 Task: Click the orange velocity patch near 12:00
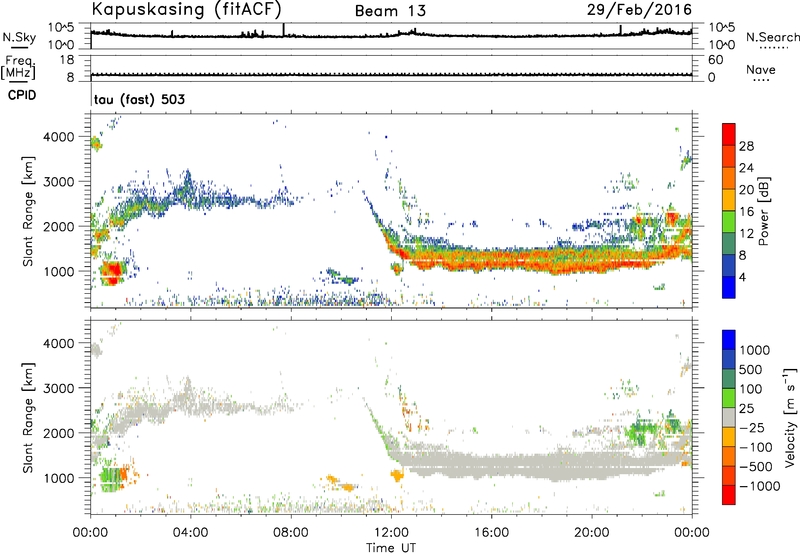point(396,476)
